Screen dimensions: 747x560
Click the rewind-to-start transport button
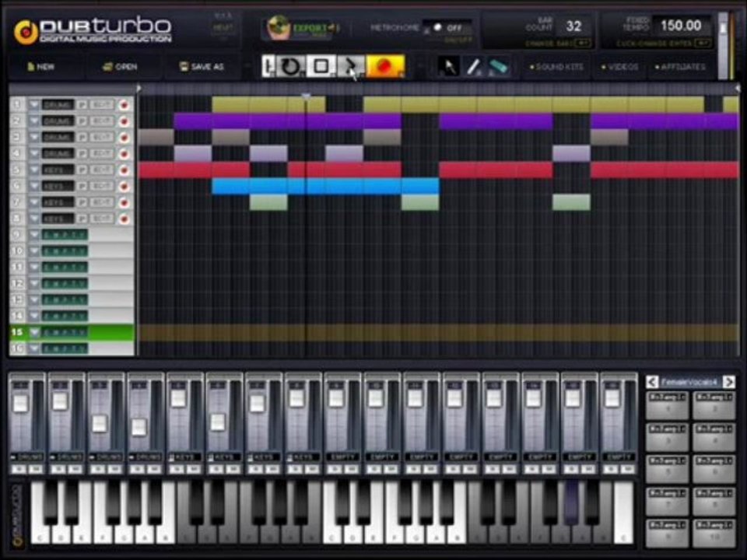point(268,66)
